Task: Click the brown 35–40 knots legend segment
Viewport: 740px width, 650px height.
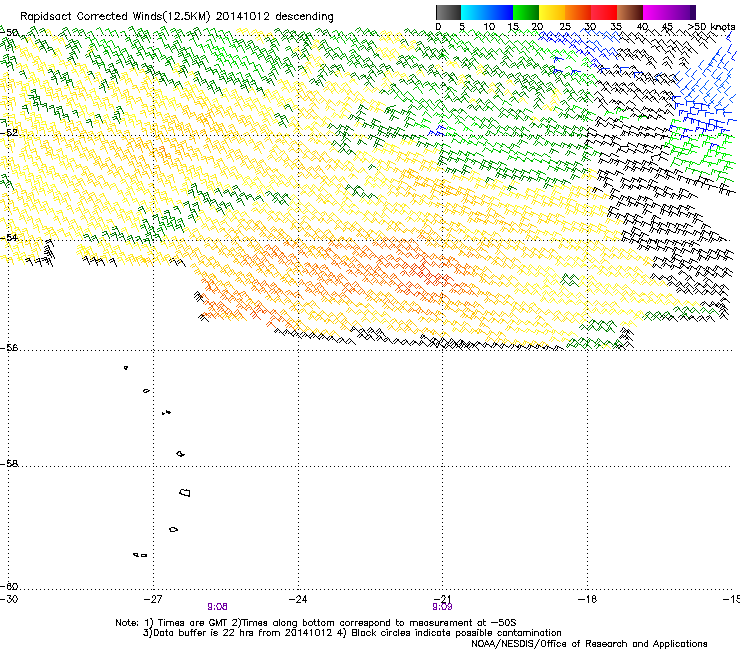Action: tap(630, 12)
